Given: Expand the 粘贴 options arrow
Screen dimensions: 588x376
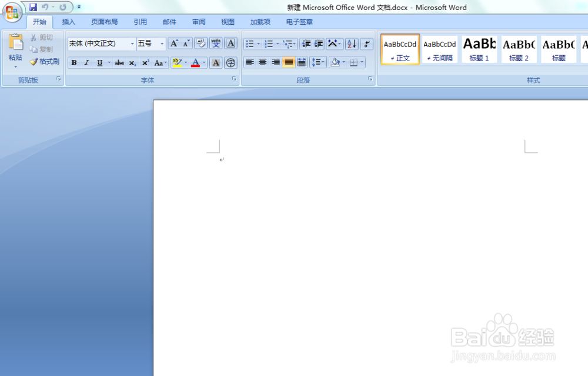Looking at the screenshot, I should point(15,67).
